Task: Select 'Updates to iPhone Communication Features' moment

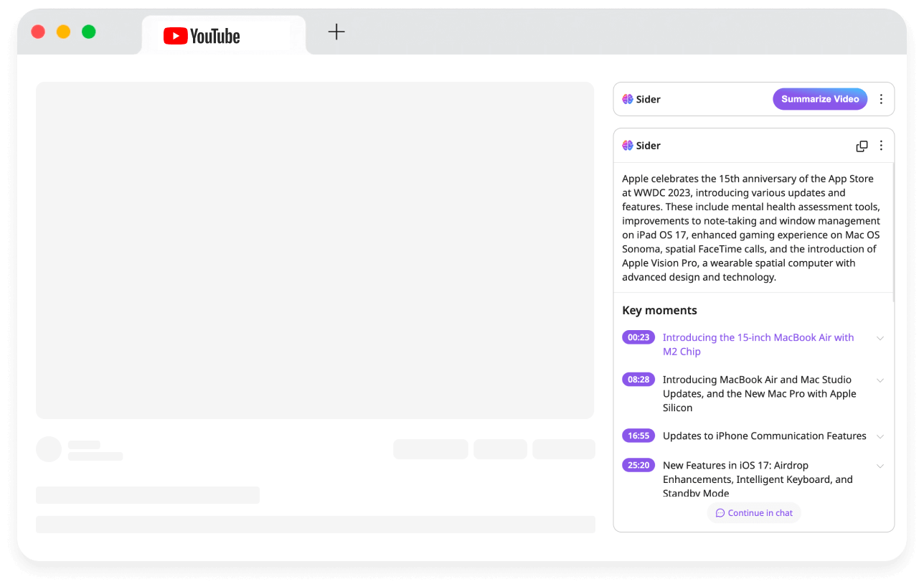Action: click(765, 436)
